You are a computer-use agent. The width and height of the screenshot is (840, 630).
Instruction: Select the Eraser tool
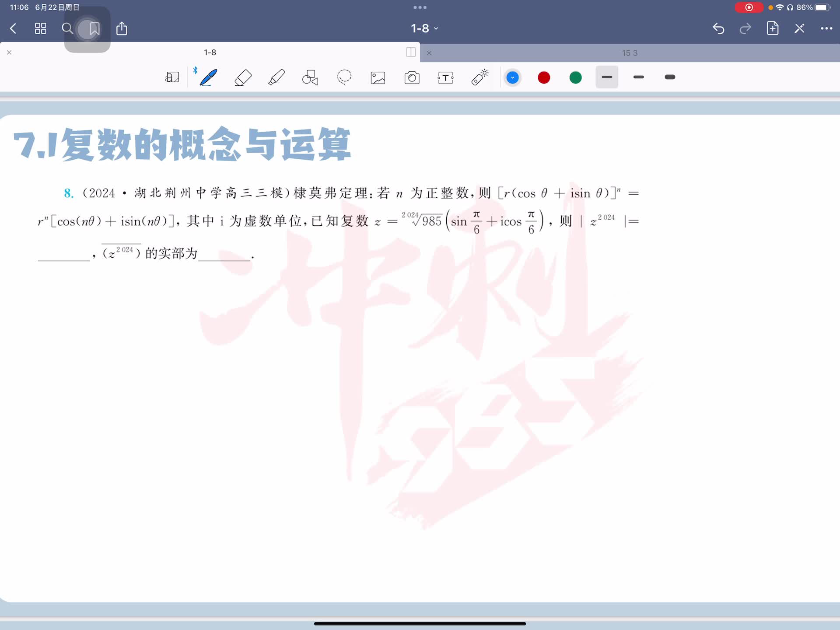click(x=243, y=77)
